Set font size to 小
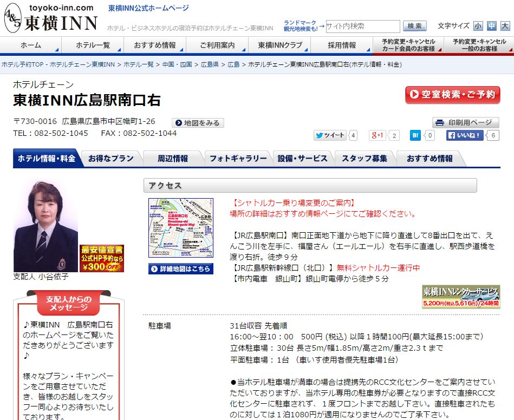The height and width of the screenshot is (420, 514). pos(478,26)
